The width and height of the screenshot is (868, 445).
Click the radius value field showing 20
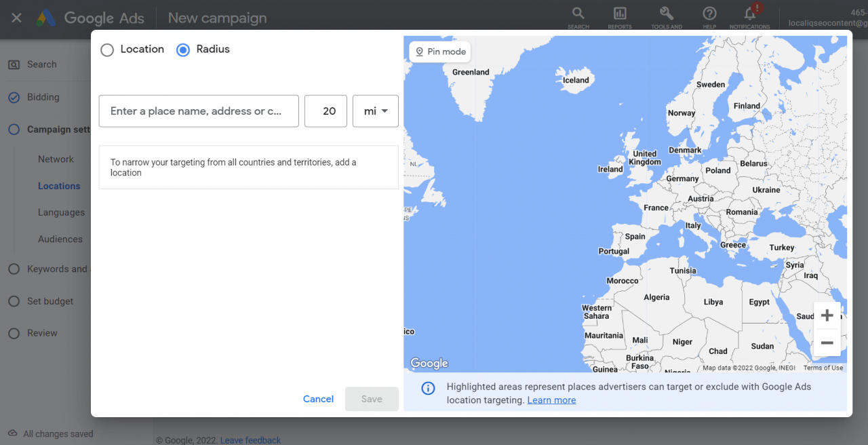325,111
